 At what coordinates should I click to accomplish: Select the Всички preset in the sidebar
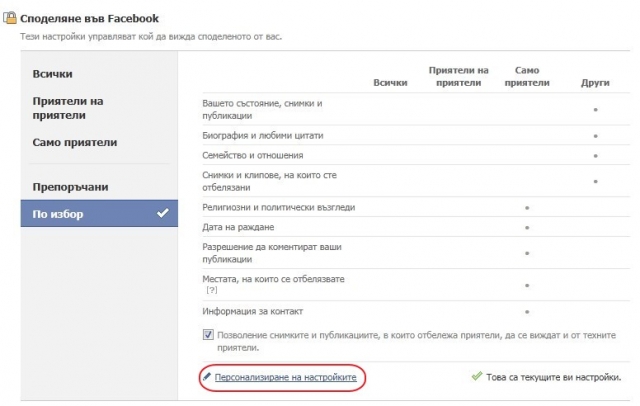click(x=53, y=74)
